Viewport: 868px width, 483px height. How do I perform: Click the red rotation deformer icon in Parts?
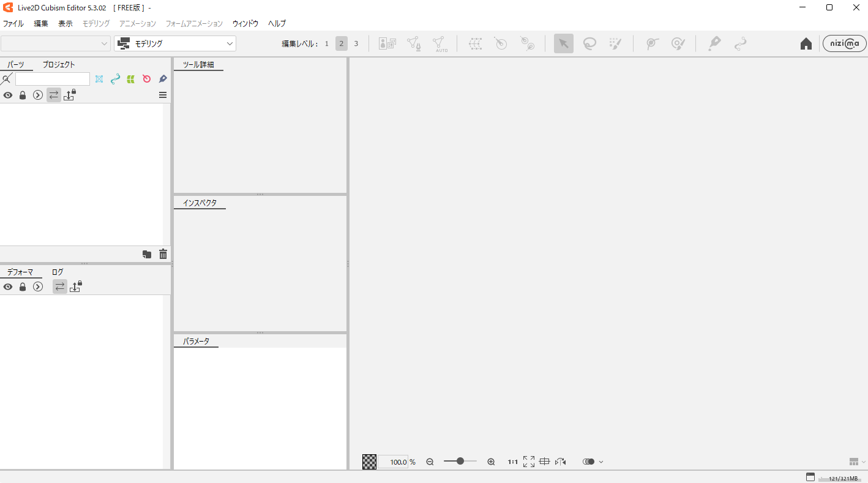(146, 79)
